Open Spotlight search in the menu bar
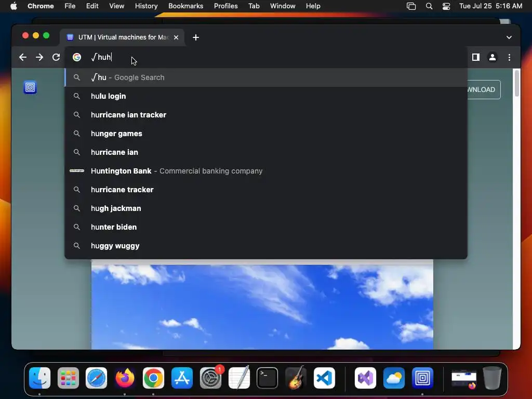 429,6
